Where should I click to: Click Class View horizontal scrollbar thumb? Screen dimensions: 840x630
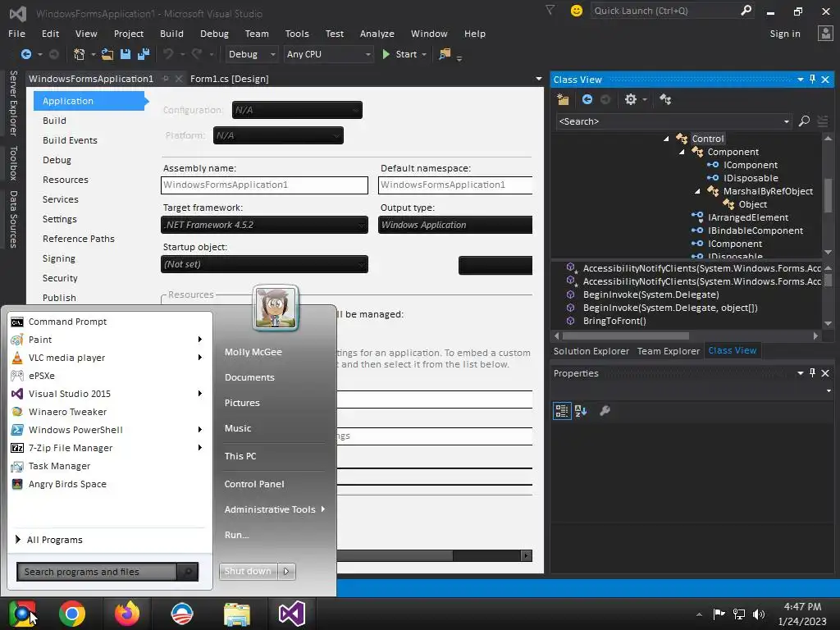626,336
